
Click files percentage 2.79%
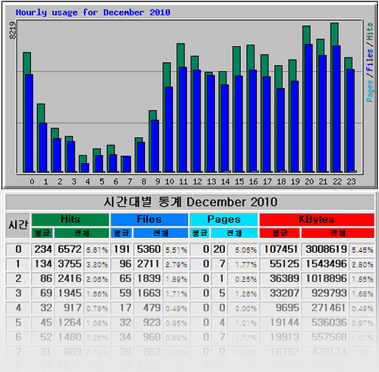[175, 265]
